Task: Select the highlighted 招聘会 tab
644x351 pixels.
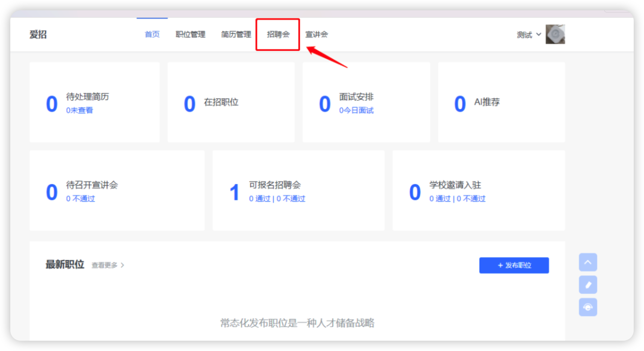Action: 278,35
